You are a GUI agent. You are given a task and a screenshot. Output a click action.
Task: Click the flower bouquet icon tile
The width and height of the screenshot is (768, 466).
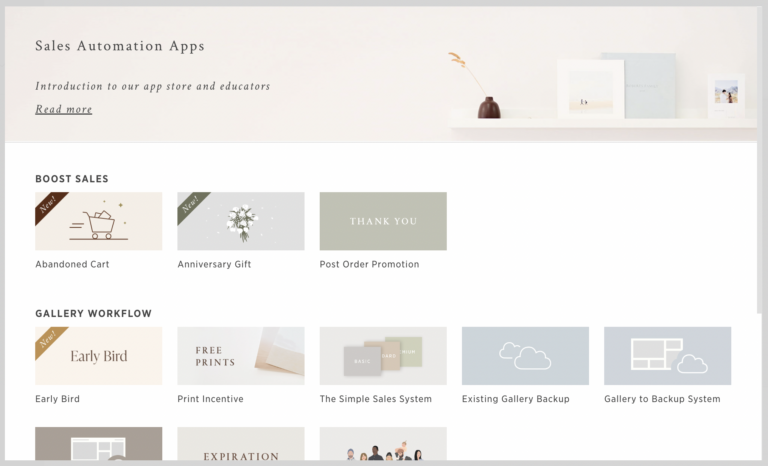coord(241,221)
